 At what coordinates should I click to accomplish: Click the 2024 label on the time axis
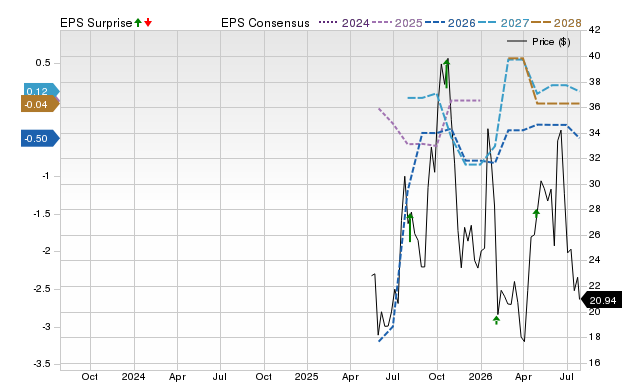(133, 376)
